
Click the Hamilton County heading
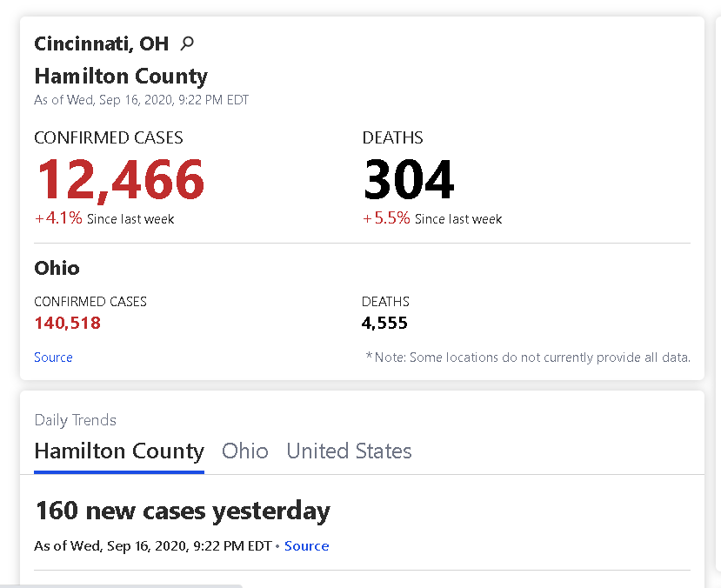pyautogui.click(x=121, y=77)
